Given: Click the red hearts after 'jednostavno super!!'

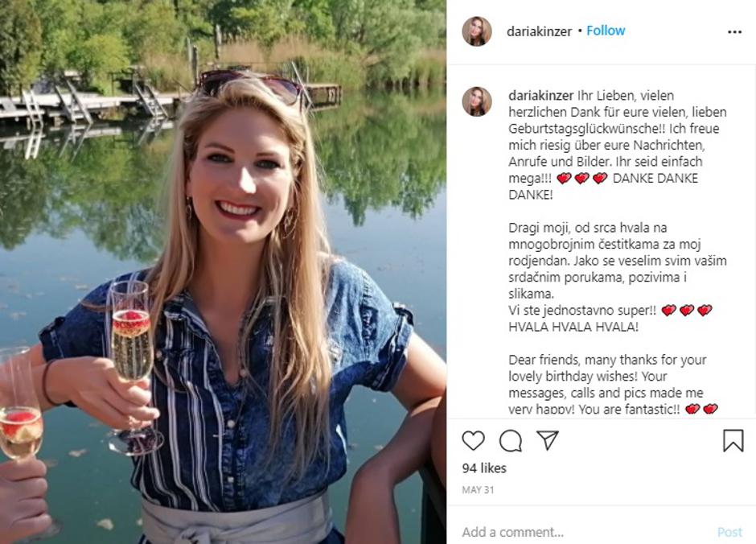Looking at the screenshot, I should click(687, 310).
